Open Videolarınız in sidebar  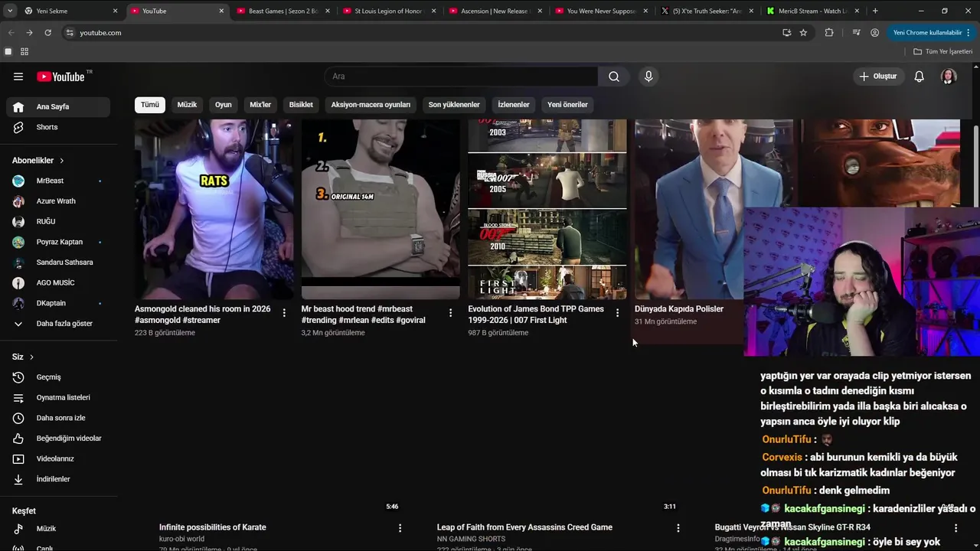point(58,458)
